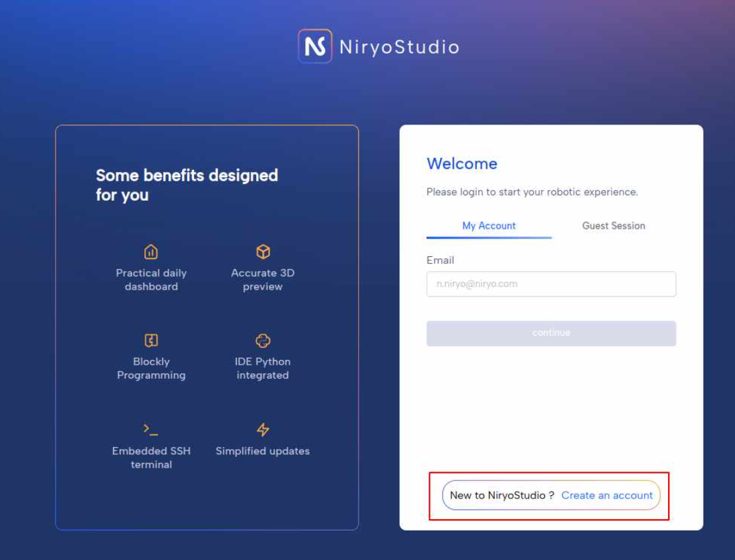The image size is (735, 560).
Task: Focus the Email input field
Action: 551,284
